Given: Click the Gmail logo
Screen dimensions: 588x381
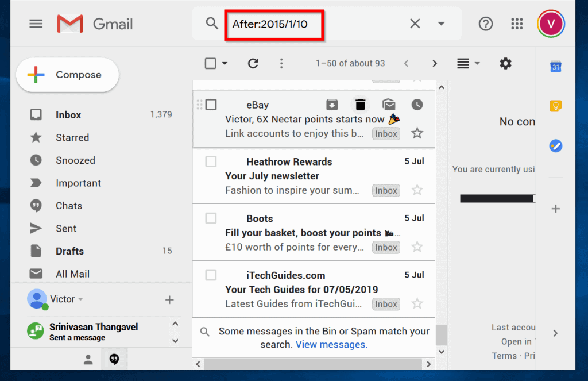Looking at the screenshot, I should coord(95,24).
